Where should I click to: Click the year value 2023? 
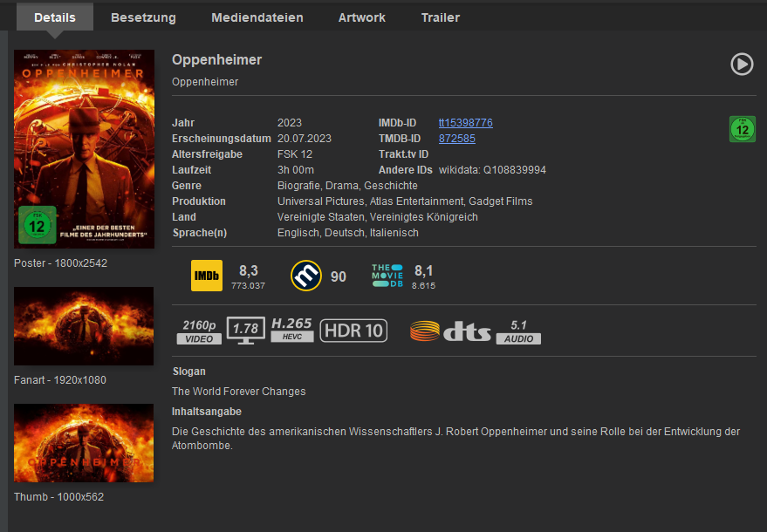290,123
